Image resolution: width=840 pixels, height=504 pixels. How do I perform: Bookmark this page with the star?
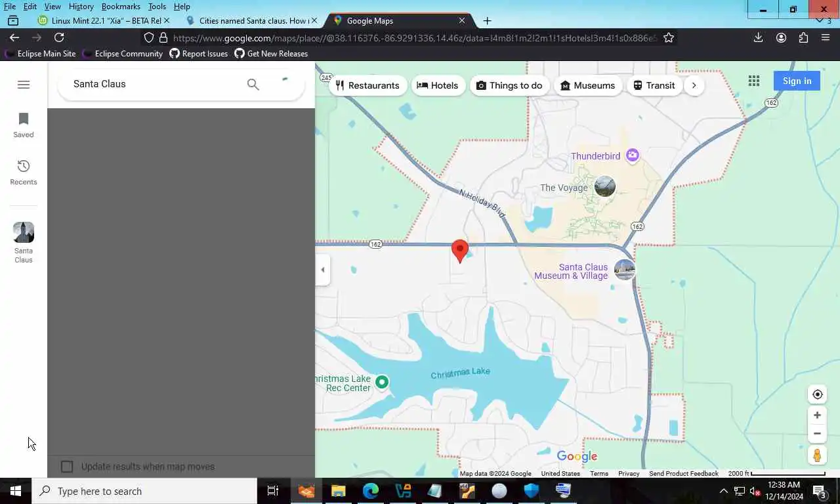point(669,37)
